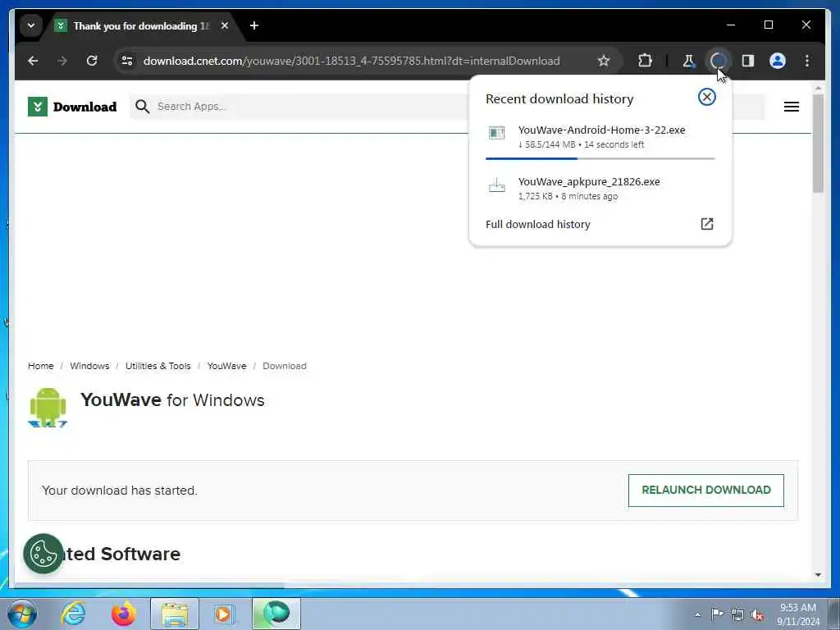Click the download progress bar

(x=600, y=158)
